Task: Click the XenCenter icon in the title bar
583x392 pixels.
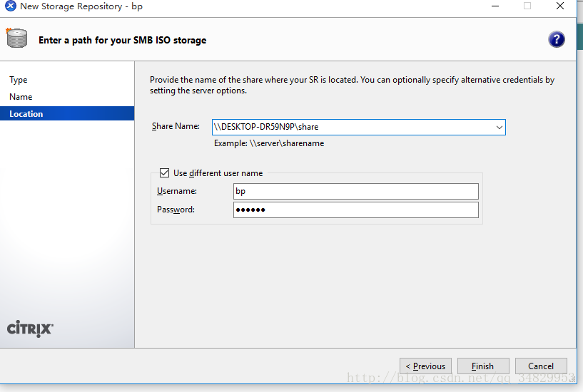Action: tap(10, 6)
